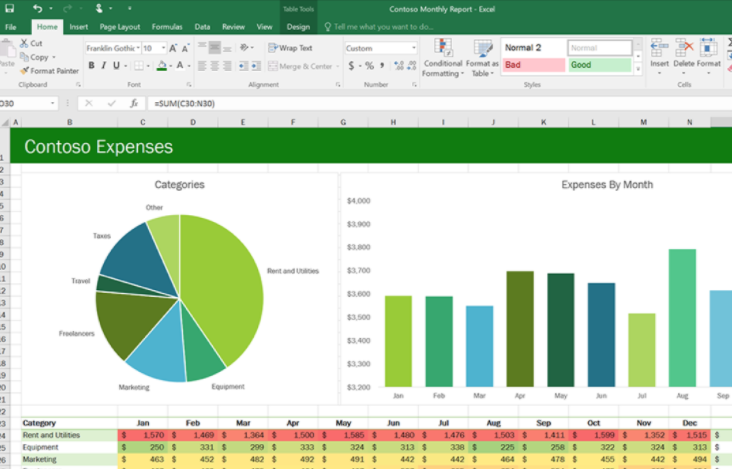Click the Save icon in the title bar
Image resolution: width=732 pixels, height=469 pixels.
pyautogui.click(x=9, y=8)
